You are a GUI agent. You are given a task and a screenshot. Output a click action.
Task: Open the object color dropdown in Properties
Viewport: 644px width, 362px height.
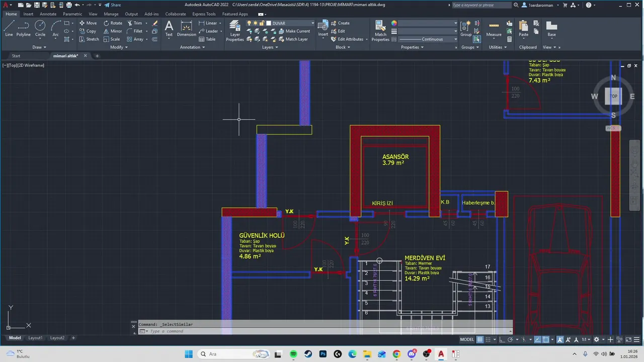[428, 23]
